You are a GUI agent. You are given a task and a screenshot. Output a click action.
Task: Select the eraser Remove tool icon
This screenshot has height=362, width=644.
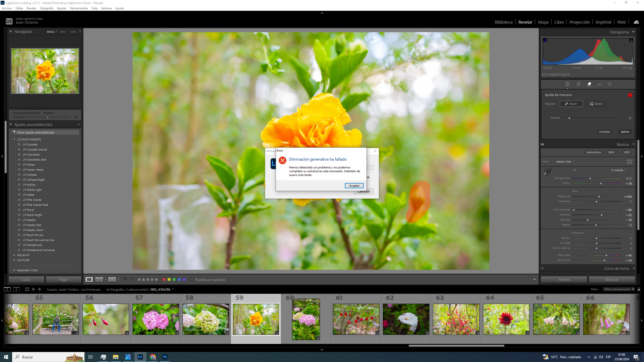click(589, 84)
